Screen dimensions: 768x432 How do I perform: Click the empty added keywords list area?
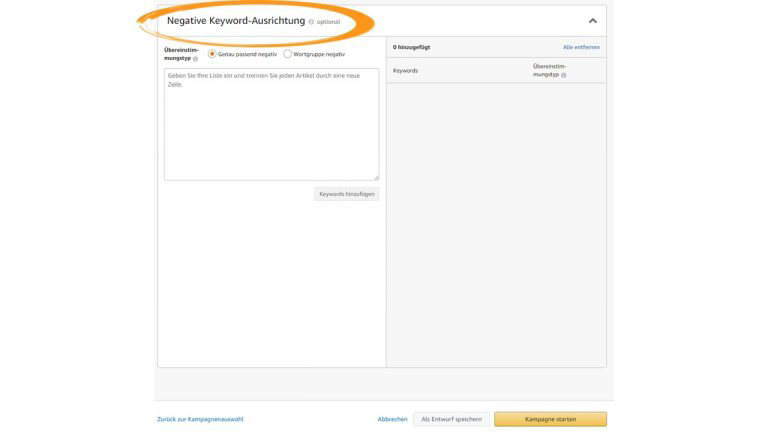[x=496, y=220]
